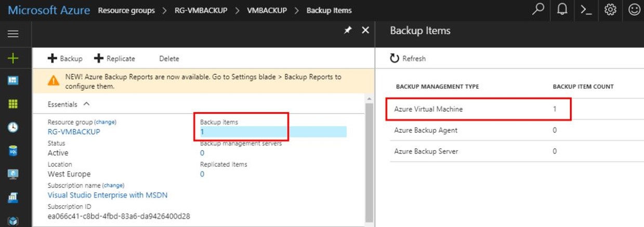Go to Resource groups breadcrumb
This screenshot has width=644, height=227.
click(x=126, y=10)
